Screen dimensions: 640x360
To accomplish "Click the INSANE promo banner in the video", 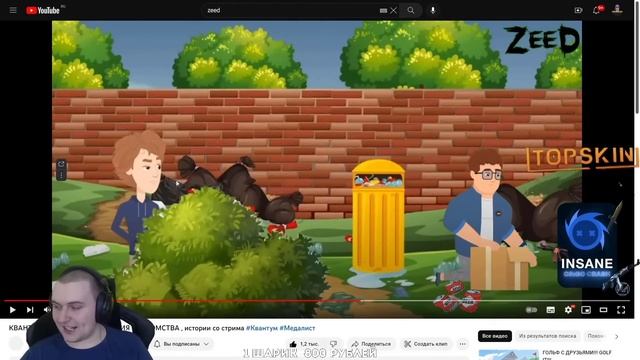I will pos(587,245).
